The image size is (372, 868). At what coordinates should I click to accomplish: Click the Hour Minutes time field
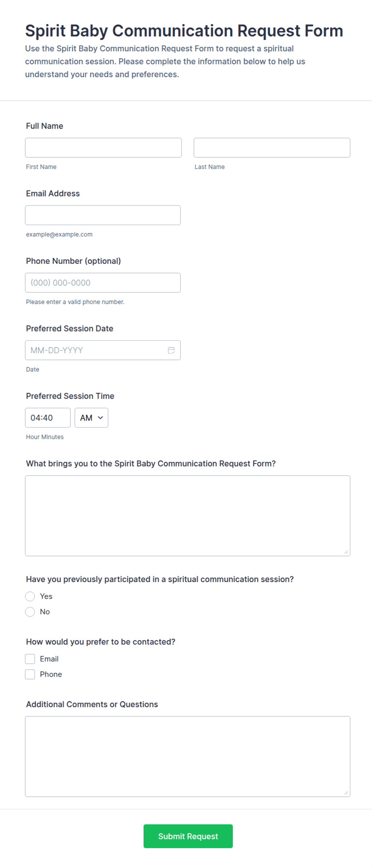point(48,418)
